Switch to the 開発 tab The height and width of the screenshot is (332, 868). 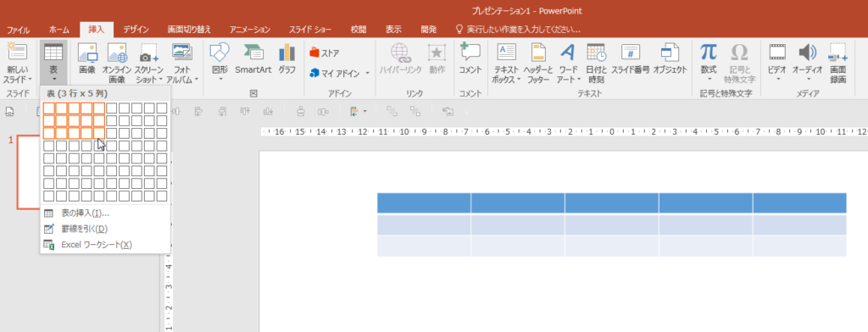coord(428,30)
